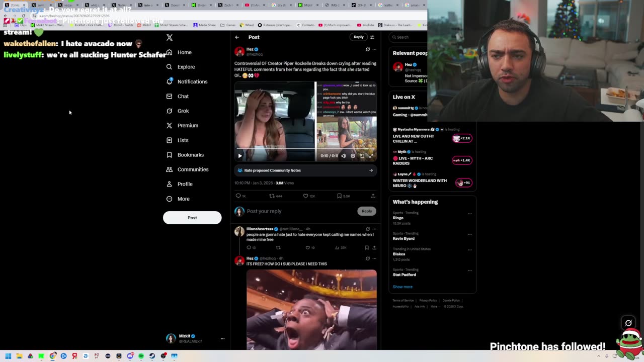The width and height of the screenshot is (644, 362).
Task: Like lilianaheartsss's reply with 19 likes
Action: (x=310, y=248)
